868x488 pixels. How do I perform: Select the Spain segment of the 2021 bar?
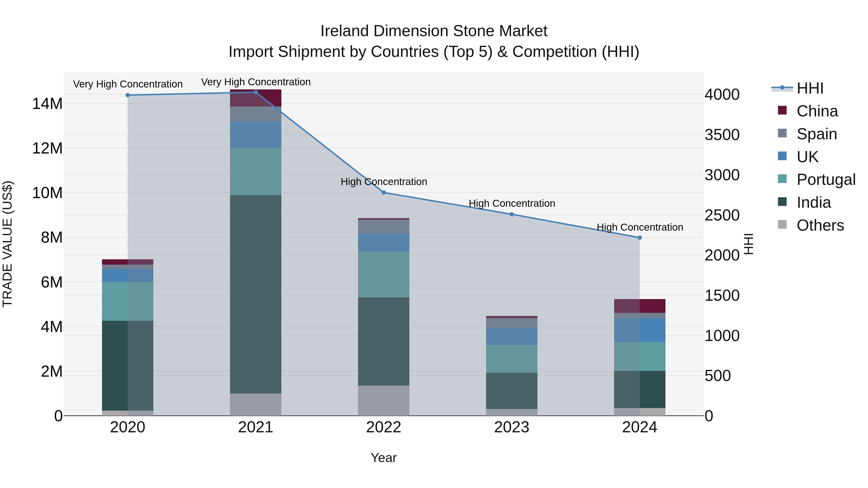255,114
